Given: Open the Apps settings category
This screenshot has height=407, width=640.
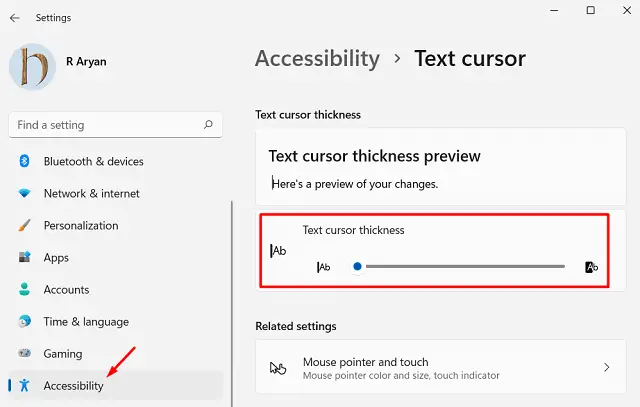Looking at the screenshot, I should [x=56, y=258].
